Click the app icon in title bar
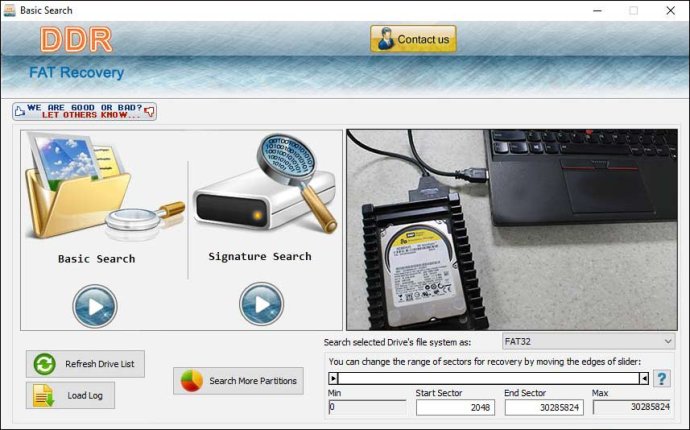Screen dimensions: 690x430 tap(9, 10)
